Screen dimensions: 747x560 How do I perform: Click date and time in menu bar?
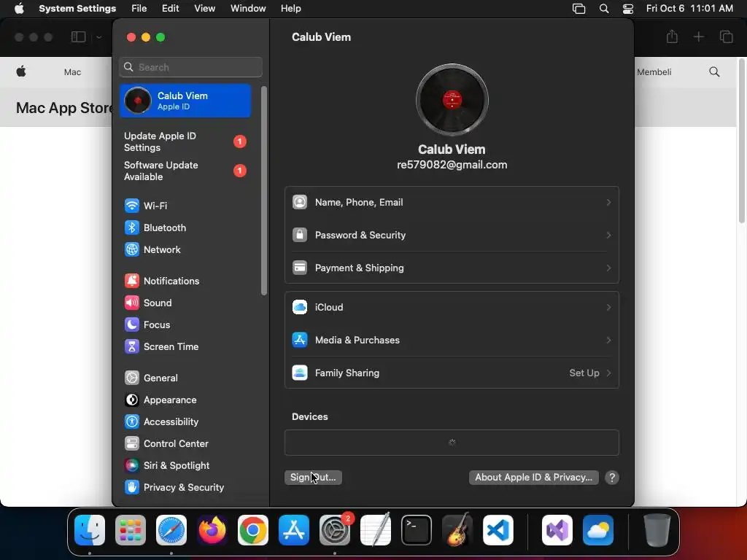point(689,8)
